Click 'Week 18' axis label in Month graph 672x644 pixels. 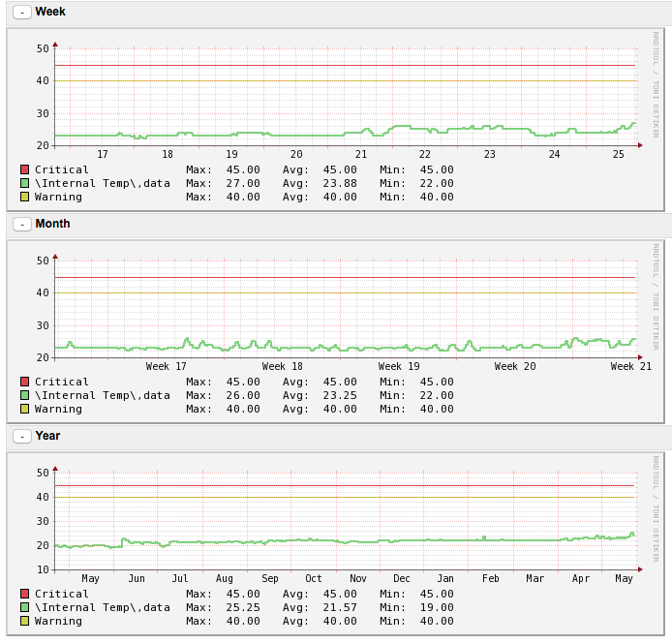282,367
